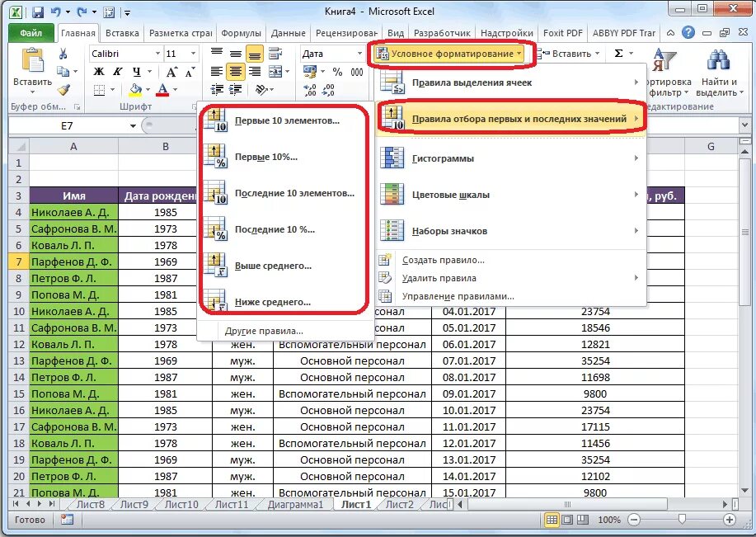
Task: Click the zoom slider handle
Action: [x=682, y=520]
